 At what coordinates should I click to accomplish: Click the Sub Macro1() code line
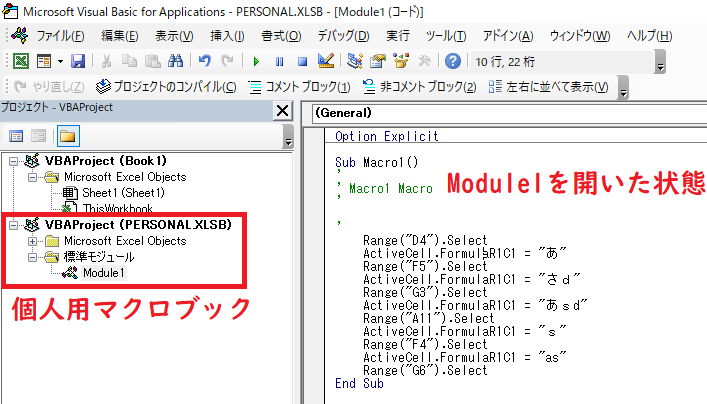point(376,162)
